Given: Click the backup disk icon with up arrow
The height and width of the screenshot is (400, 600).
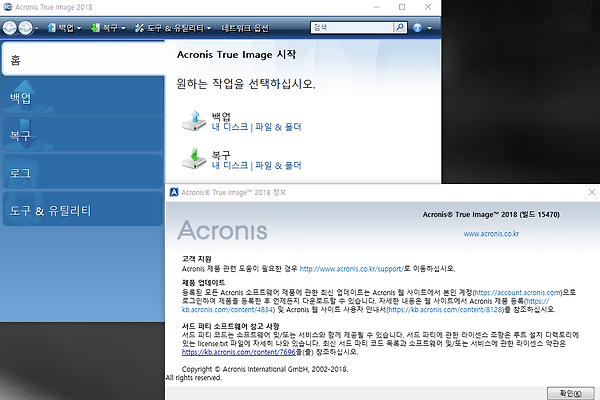Looking at the screenshot, I should click(194, 121).
